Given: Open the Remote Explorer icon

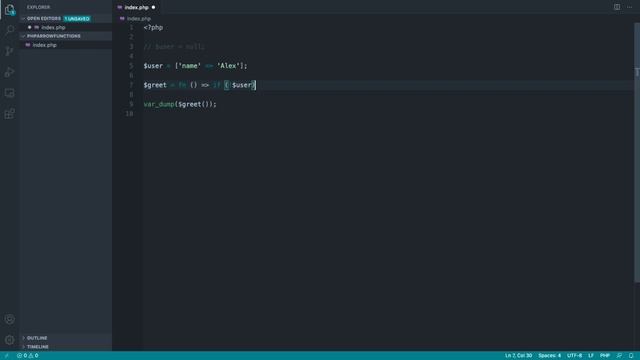Looking at the screenshot, I should click(9, 93).
